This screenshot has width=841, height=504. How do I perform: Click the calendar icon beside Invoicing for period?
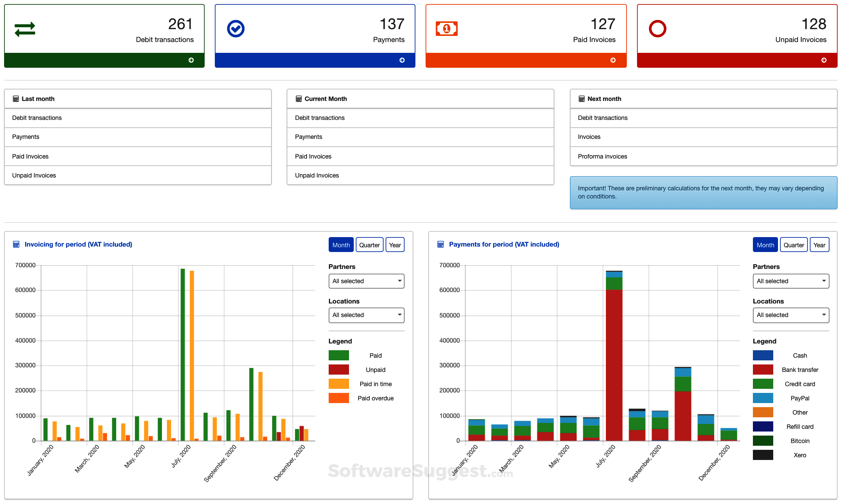coord(16,244)
